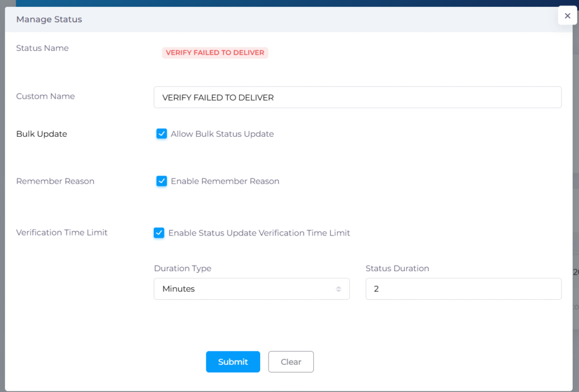Click the Status Duration field label
The width and height of the screenshot is (579, 392).
pyautogui.click(x=397, y=268)
